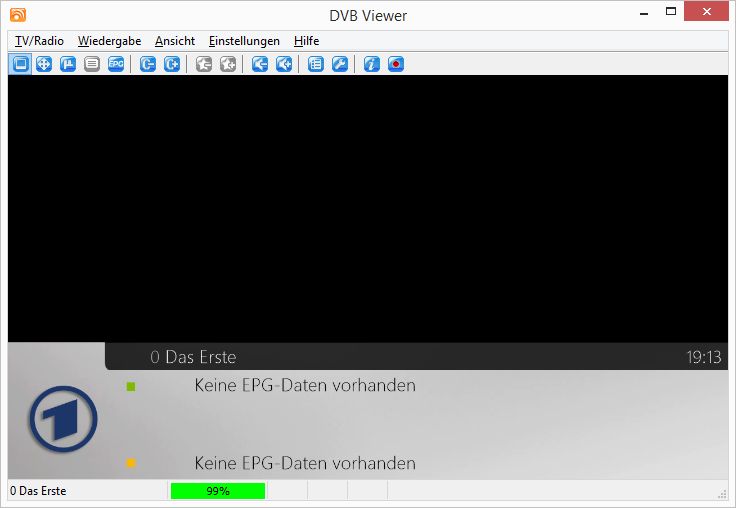
Task: Minimize the DVB Viewer window
Action: 644,13
